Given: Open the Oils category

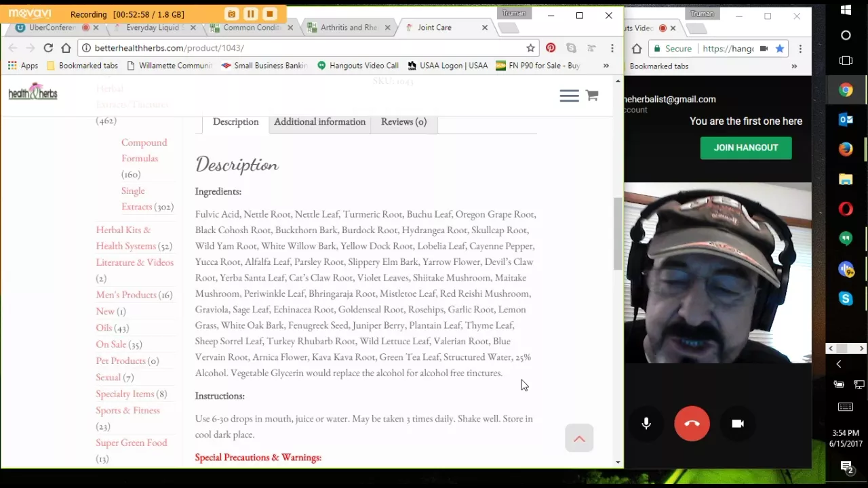Looking at the screenshot, I should click(x=104, y=327).
